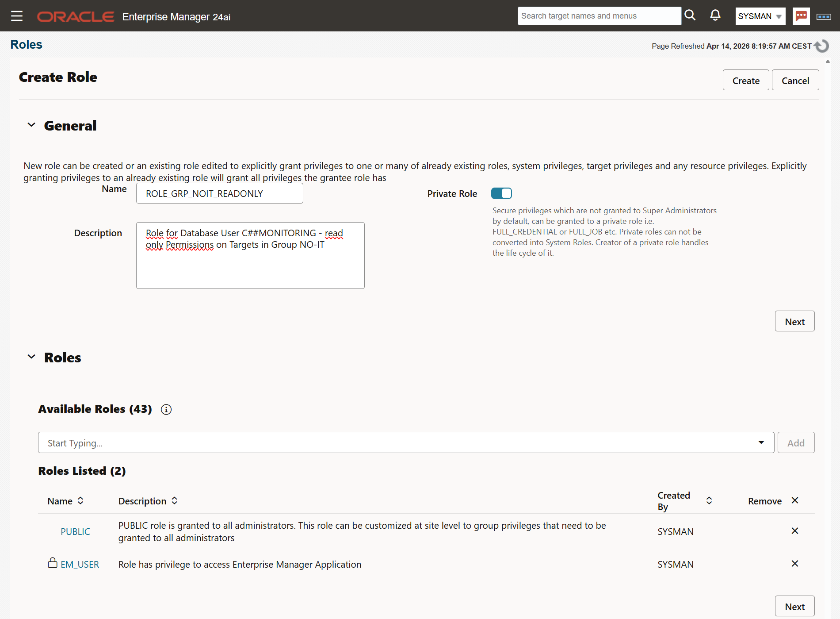Go to the Roles breadcrumb
Screen dimensions: 840x619
[26, 44]
